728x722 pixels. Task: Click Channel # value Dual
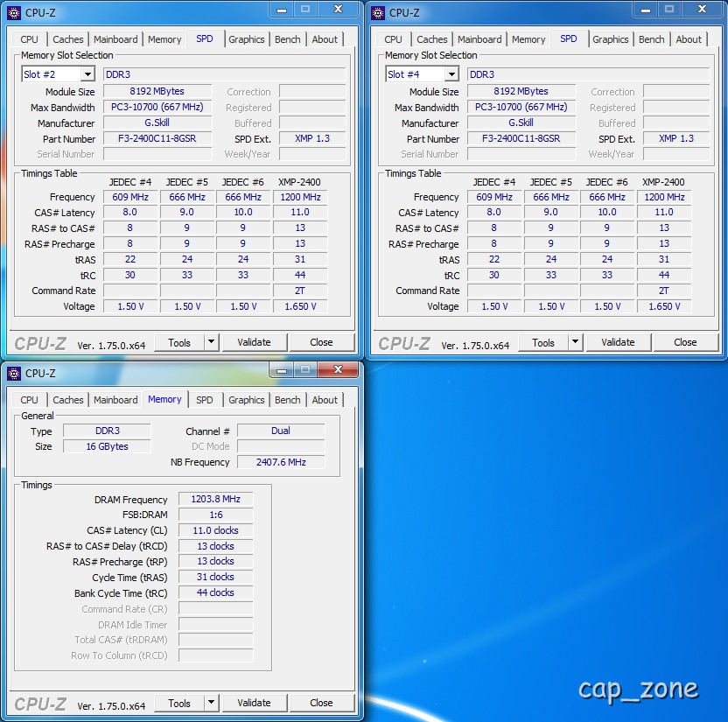[281, 431]
